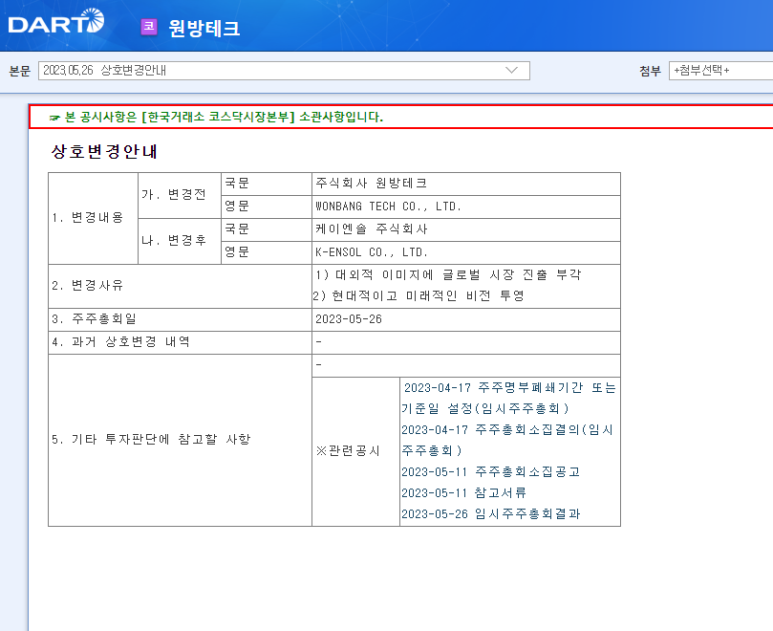The height and width of the screenshot is (631, 773).
Task: Select the cell K-ENSOL CO., LTD.
Action: coord(466,253)
